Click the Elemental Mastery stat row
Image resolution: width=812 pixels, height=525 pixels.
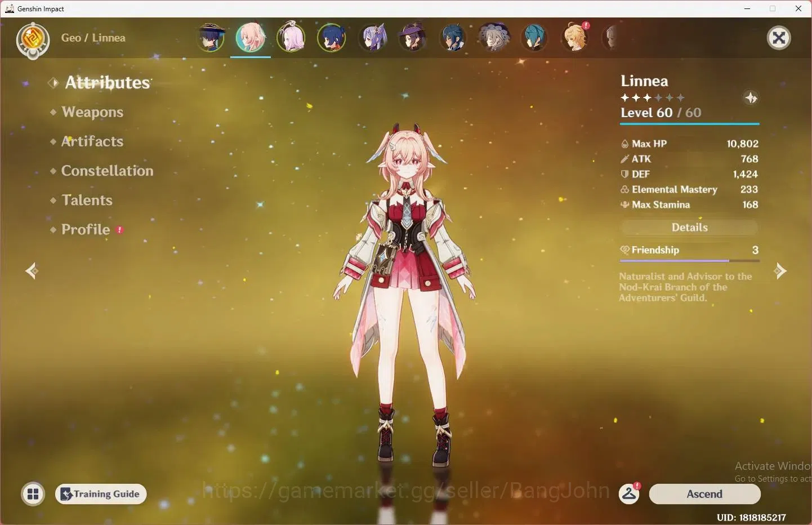(689, 189)
